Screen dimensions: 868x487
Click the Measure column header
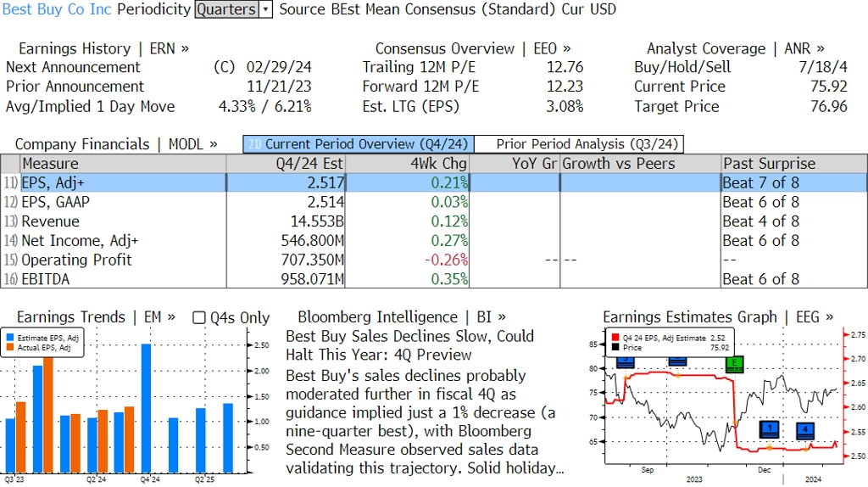click(x=124, y=164)
